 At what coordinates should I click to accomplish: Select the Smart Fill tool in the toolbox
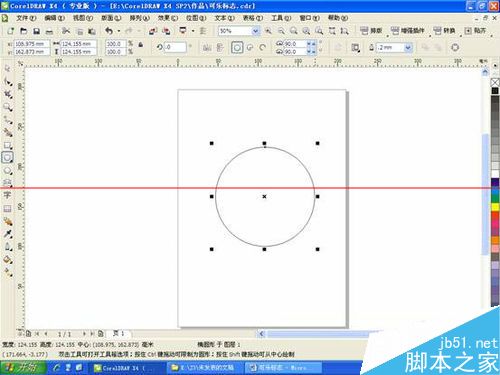[7, 132]
